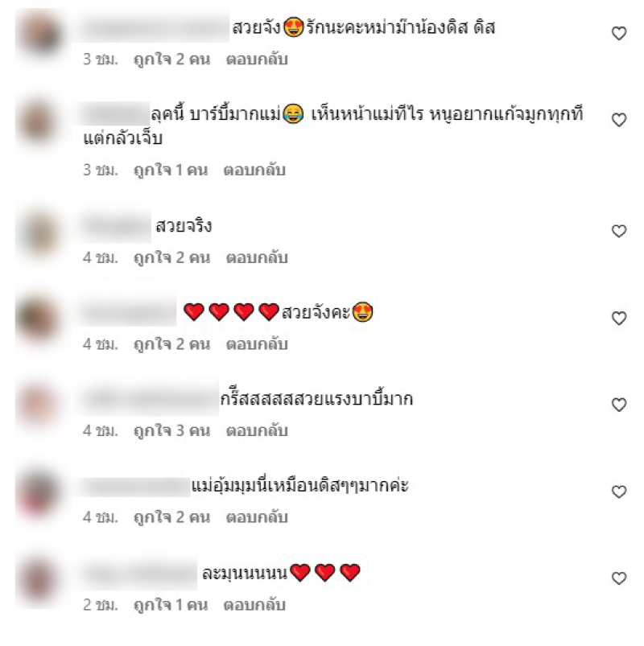Image resolution: width=644 pixels, height=646 pixels.
Task: View likes under the first comment ถูกใจ 2 คน
Action: click(172, 60)
